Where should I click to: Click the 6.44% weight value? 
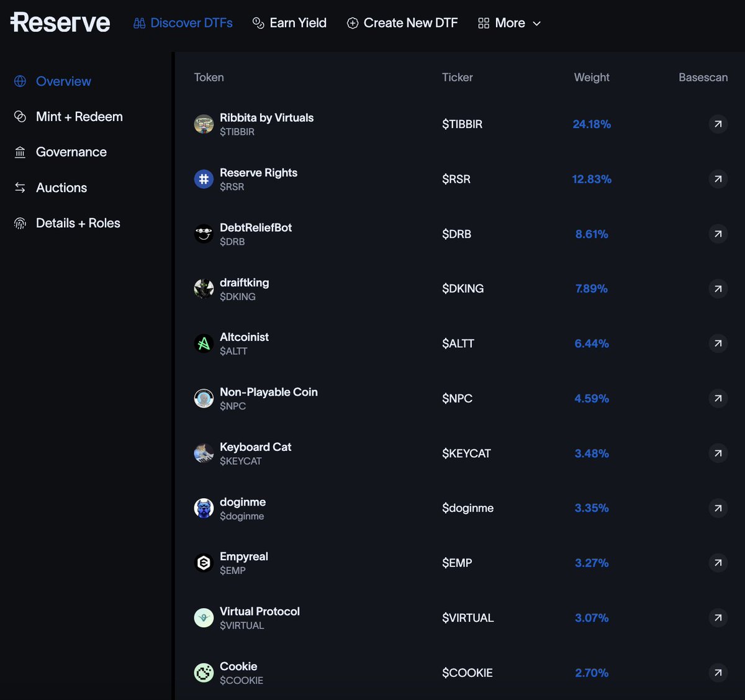point(592,343)
